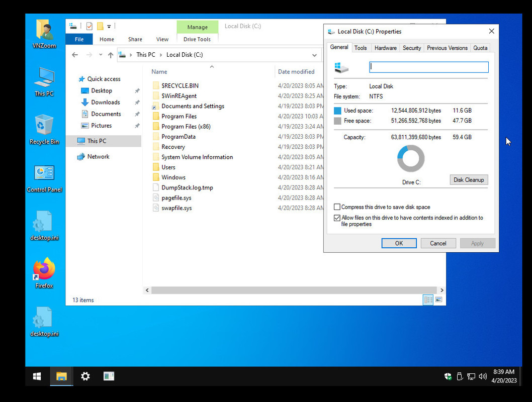Screen dimensions: 532x402
Task: Click the chevron after This PC in address bar
Action: [x=161, y=55]
